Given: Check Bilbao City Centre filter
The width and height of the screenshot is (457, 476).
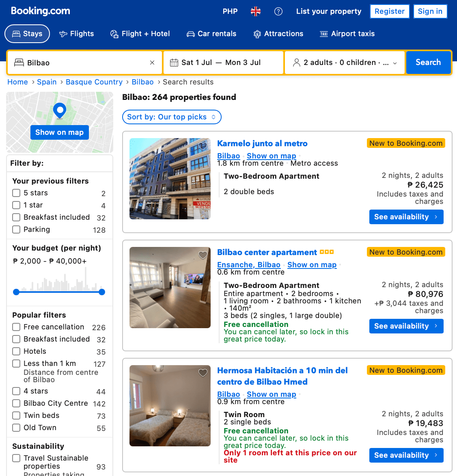Looking at the screenshot, I should pos(16,403).
